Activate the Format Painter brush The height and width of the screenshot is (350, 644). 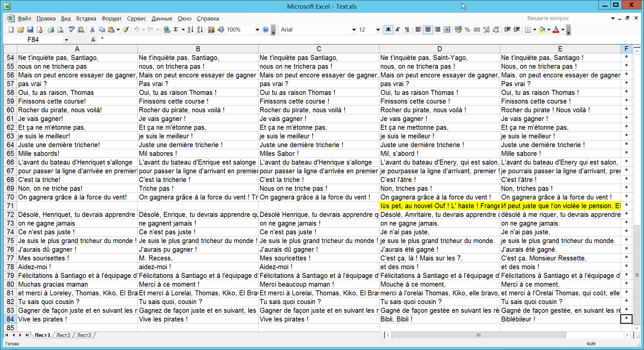[125, 30]
